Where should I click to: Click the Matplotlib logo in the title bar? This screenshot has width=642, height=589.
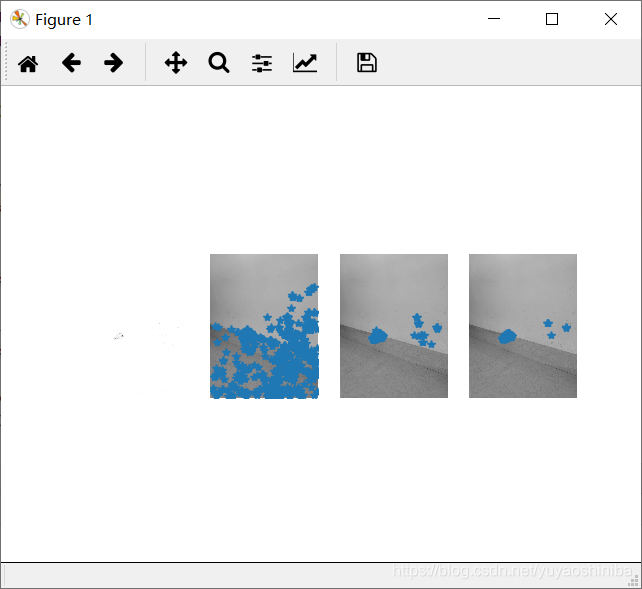tap(20, 19)
